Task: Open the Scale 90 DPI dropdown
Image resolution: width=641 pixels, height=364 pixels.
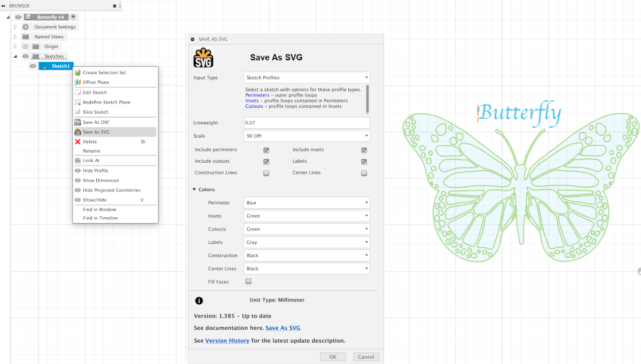Action: 307,136
